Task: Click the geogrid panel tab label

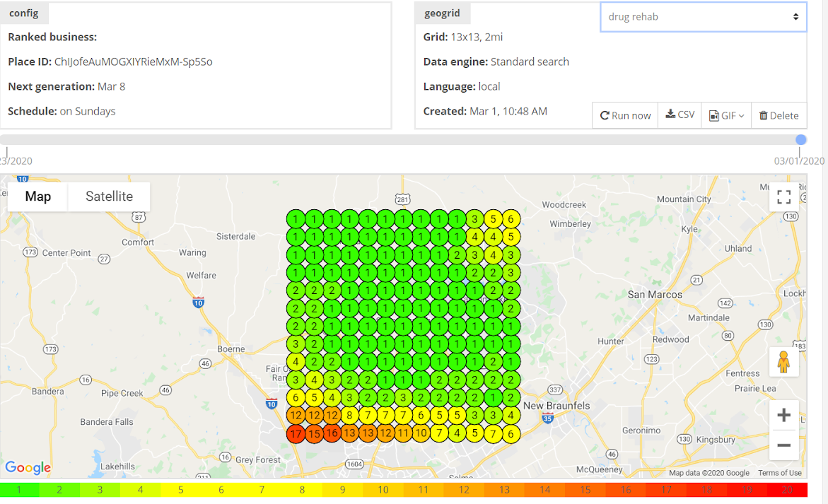Action: (x=442, y=13)
